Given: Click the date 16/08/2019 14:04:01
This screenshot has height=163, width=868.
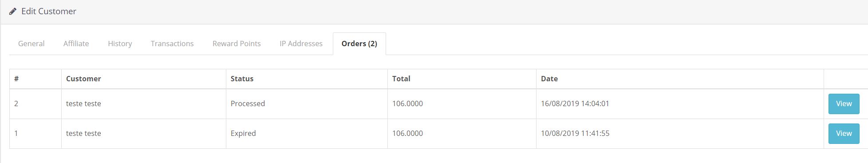Looking at the screenshot, I should tap(575, 103).
